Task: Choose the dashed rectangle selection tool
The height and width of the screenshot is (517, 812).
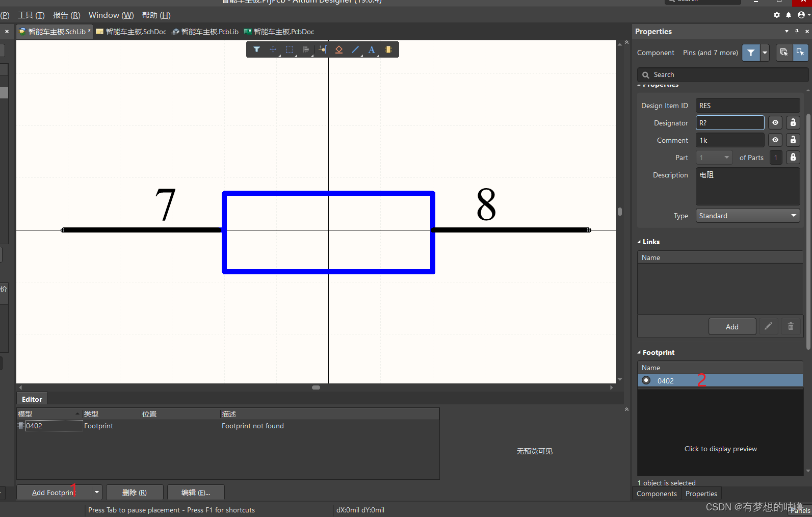Action: 290,49
